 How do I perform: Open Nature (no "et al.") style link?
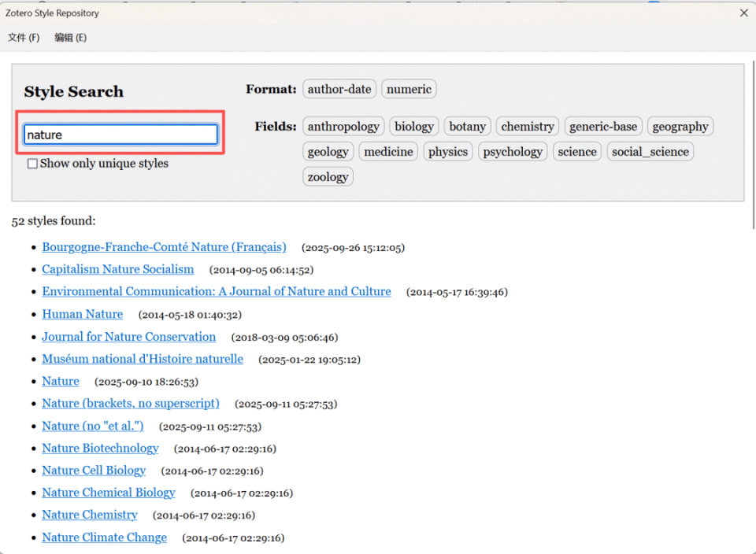click(93, 426)
